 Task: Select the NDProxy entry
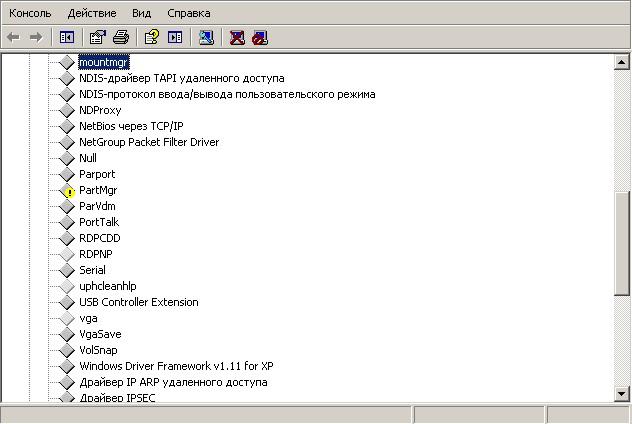[x=100, y=110]
